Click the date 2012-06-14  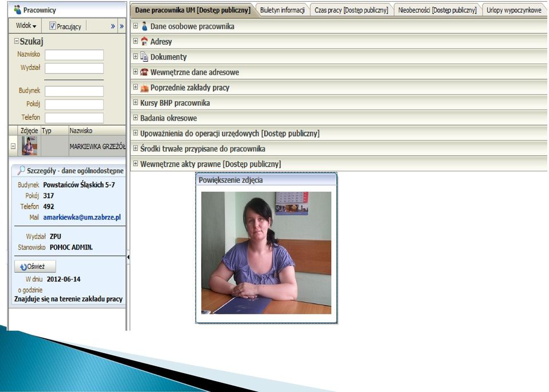tap(63, 279)
